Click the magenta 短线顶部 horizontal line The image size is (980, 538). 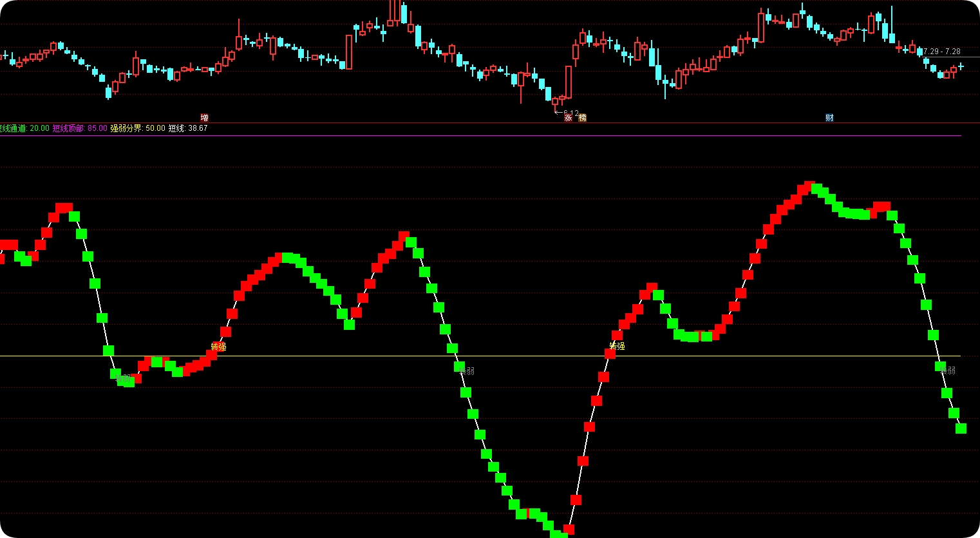(480, 136)
